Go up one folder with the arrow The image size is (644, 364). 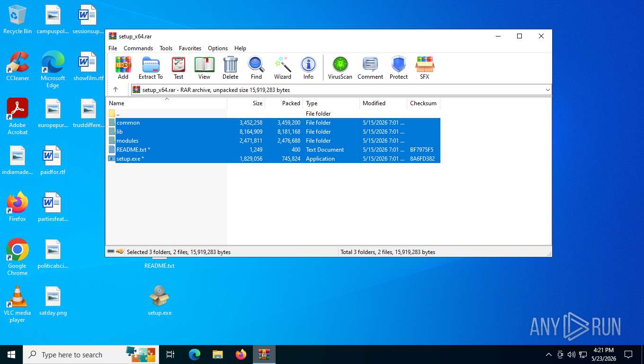click(x=116, y=90)
